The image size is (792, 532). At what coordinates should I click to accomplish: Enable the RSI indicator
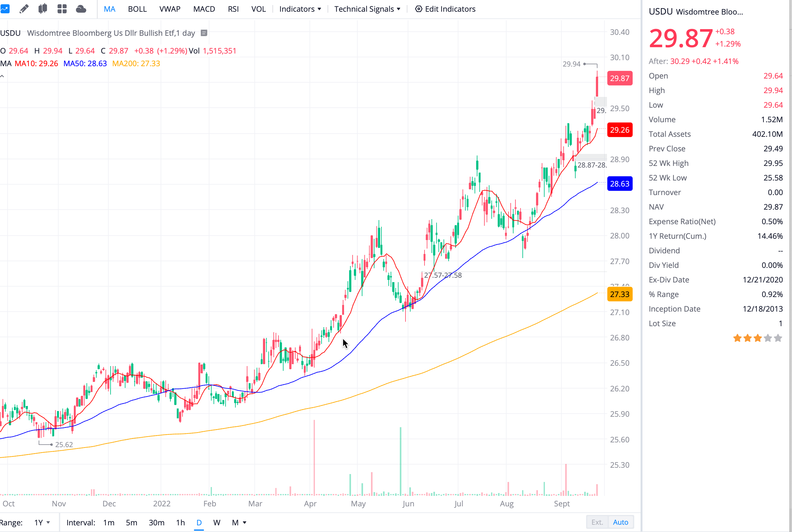click(233, 9)
